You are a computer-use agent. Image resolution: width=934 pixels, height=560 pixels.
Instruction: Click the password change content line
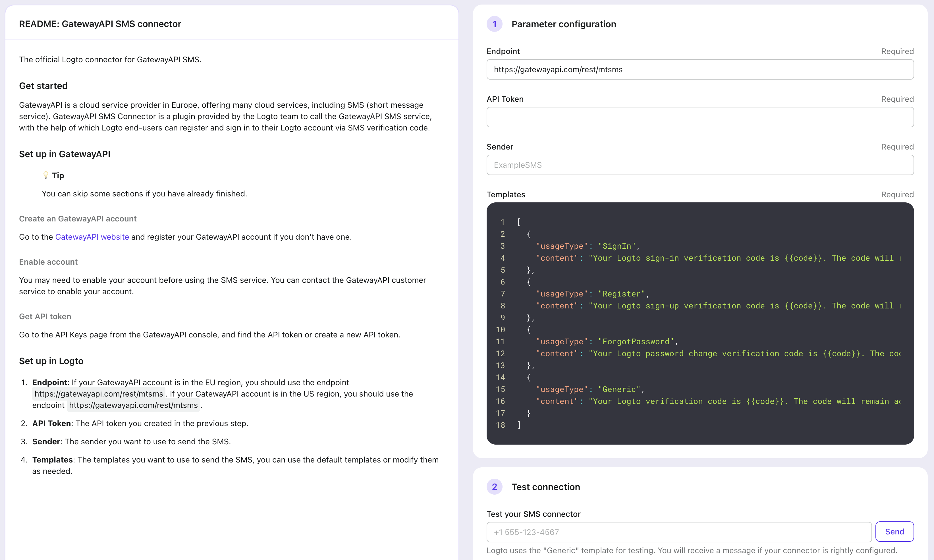click(x=718, y=354)
